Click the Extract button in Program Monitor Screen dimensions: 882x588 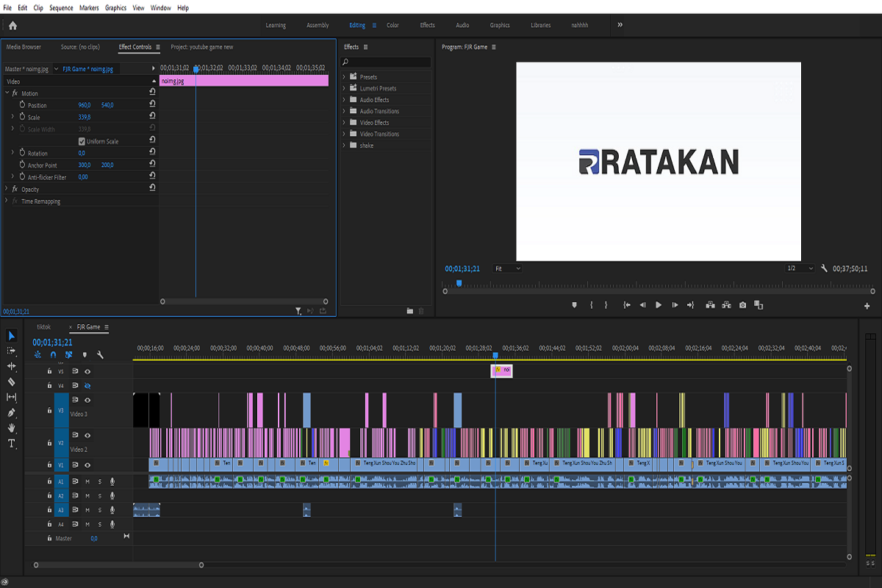pos(727,305)
